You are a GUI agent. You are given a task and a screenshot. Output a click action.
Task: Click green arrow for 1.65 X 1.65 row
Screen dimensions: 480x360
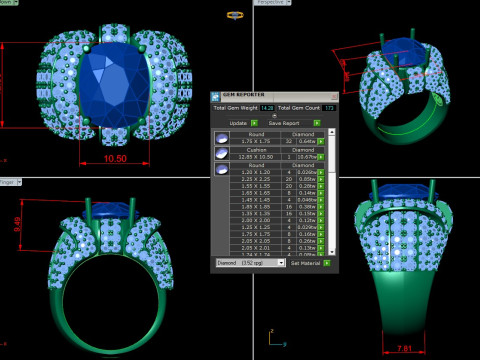tap(321, 193)
